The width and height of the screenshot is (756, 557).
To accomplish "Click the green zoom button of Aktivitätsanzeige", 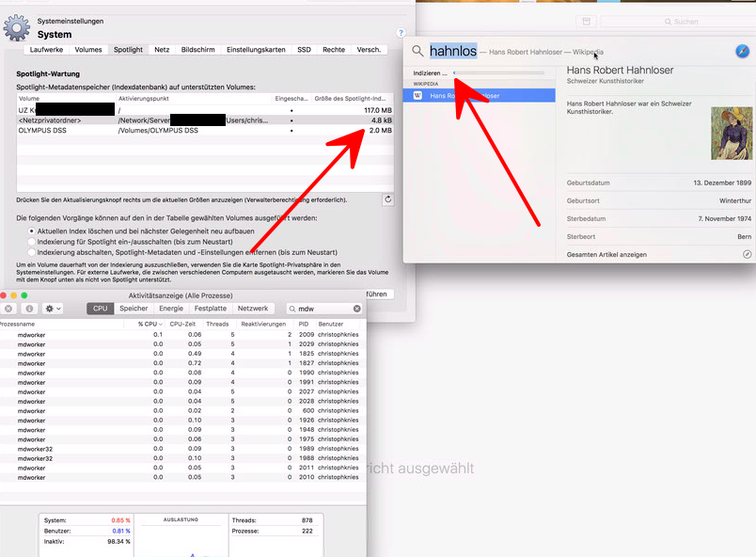I will pyautogui.click(x=24, y=295).
